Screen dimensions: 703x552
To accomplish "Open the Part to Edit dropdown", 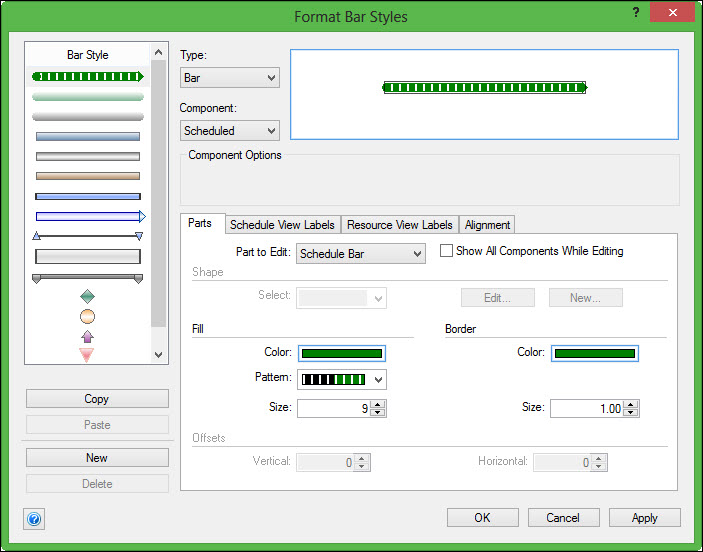I will [x=361, y=254].
